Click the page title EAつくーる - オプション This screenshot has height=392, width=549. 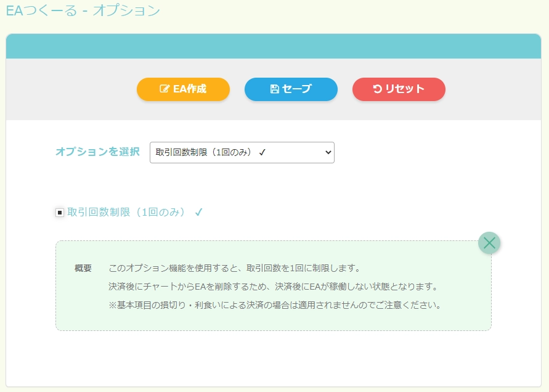83,10
